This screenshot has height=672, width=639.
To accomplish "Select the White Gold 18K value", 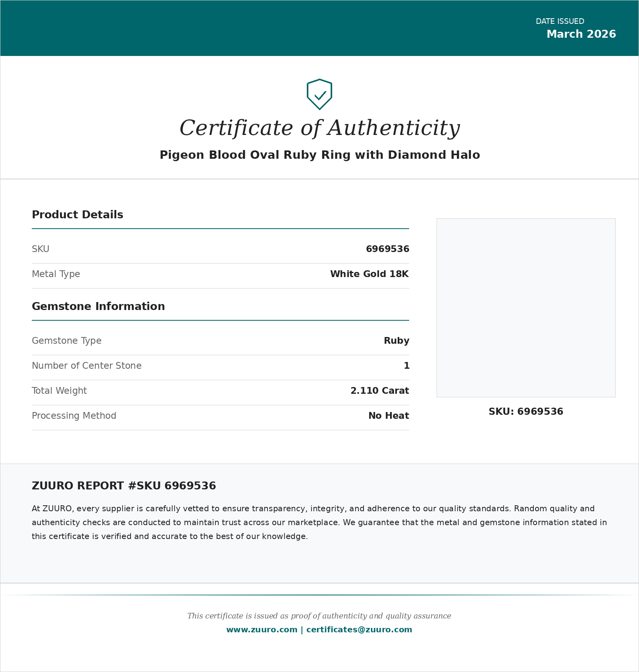I will click(370, 274).
